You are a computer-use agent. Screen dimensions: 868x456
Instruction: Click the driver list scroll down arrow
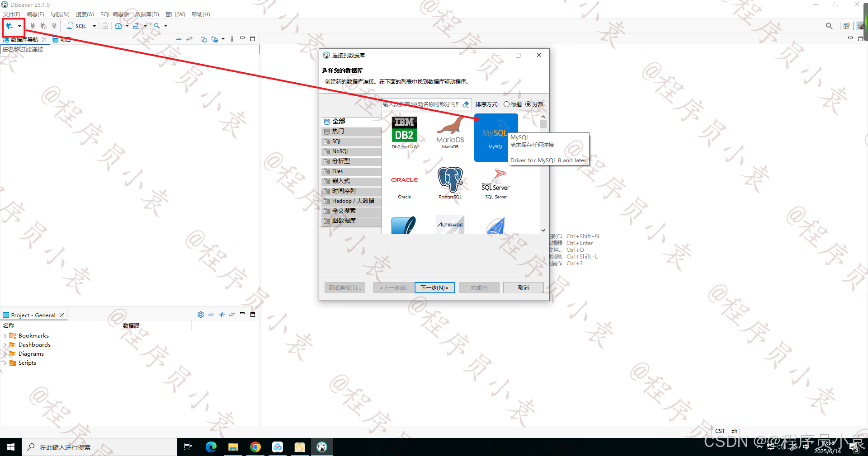[543, 230]
